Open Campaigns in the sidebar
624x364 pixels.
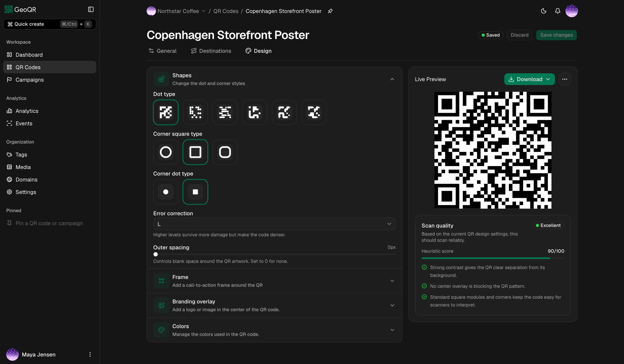point(50,80)
